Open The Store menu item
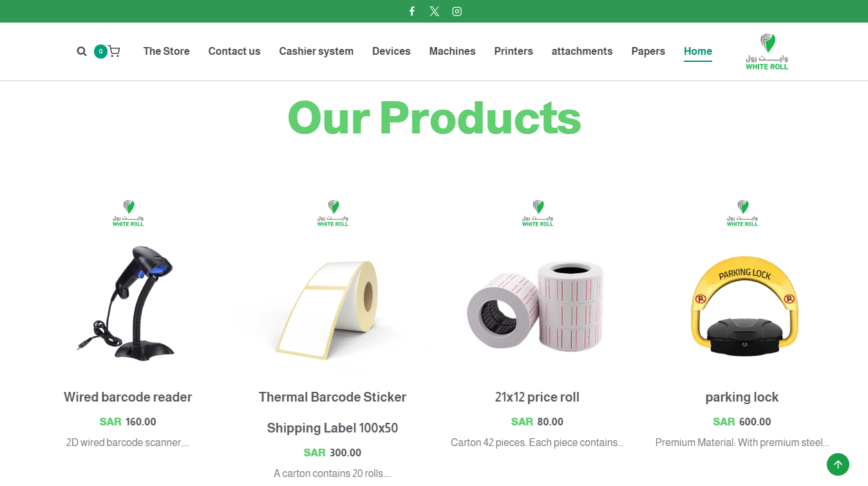The height and width of the screenshot is (486, 868). tap(166, 51)
